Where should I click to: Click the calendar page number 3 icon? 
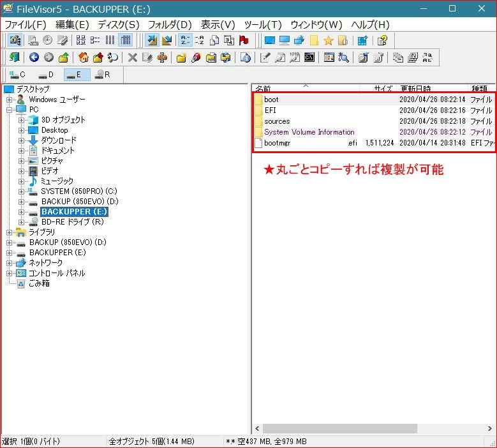click(229, 40)
